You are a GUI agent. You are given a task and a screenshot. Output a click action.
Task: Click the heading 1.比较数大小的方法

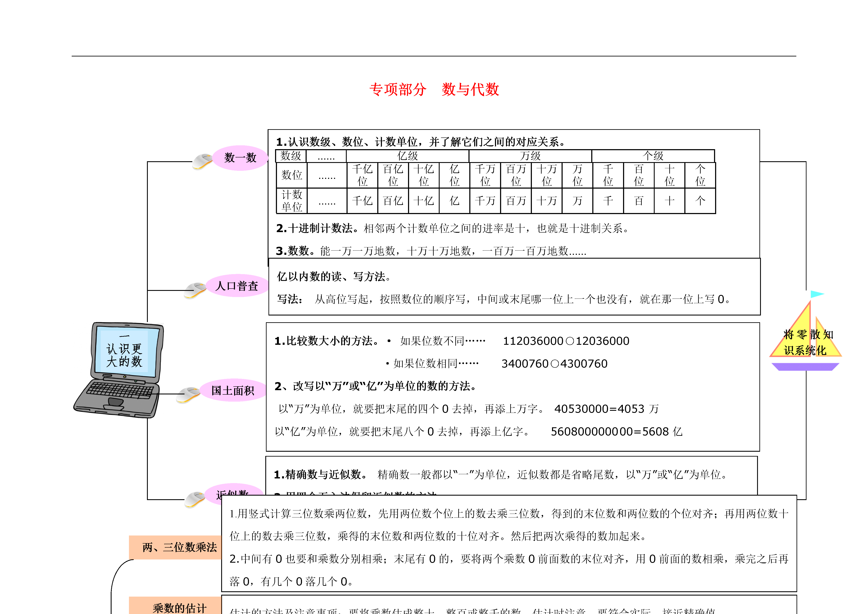[327, 341]
